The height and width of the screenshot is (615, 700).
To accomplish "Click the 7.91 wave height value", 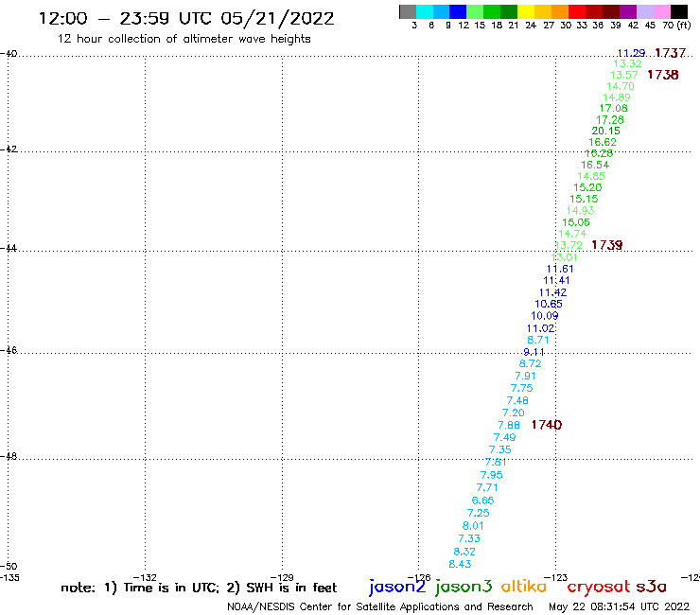I will [525, 376].
